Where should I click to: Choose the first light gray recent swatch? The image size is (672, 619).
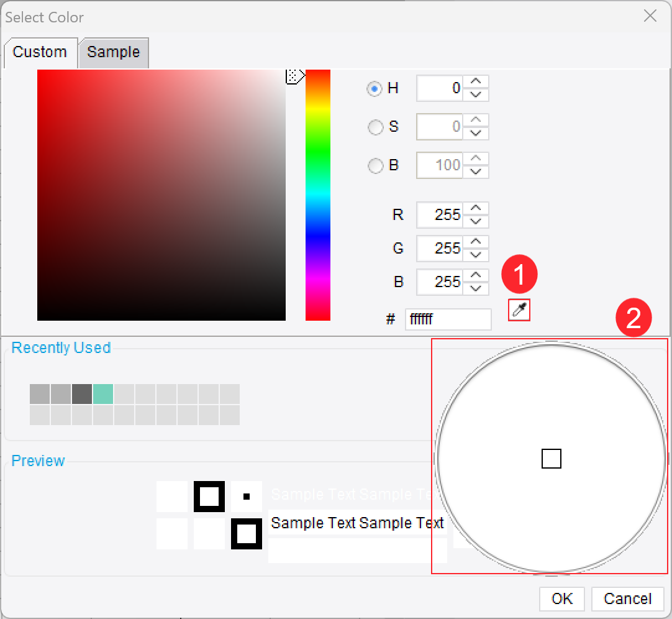pyautogui.click(x=40, y=394)
